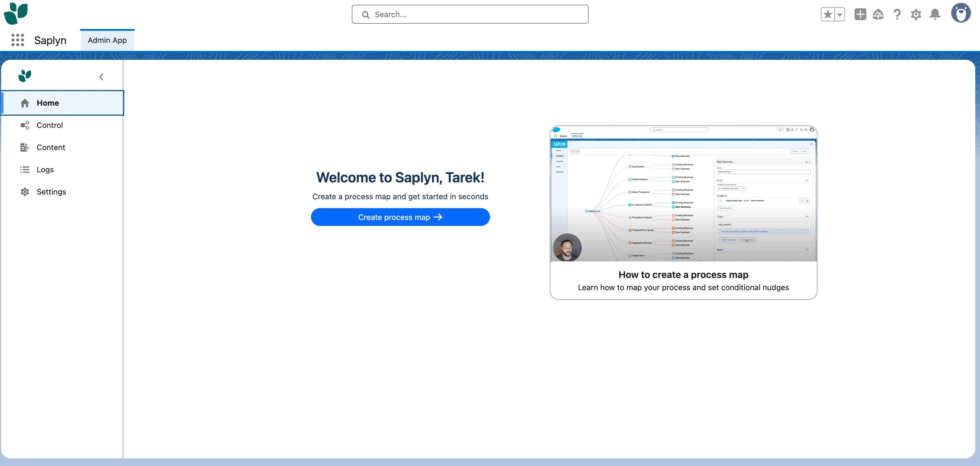Focus the Search input field

coord(470,15)
